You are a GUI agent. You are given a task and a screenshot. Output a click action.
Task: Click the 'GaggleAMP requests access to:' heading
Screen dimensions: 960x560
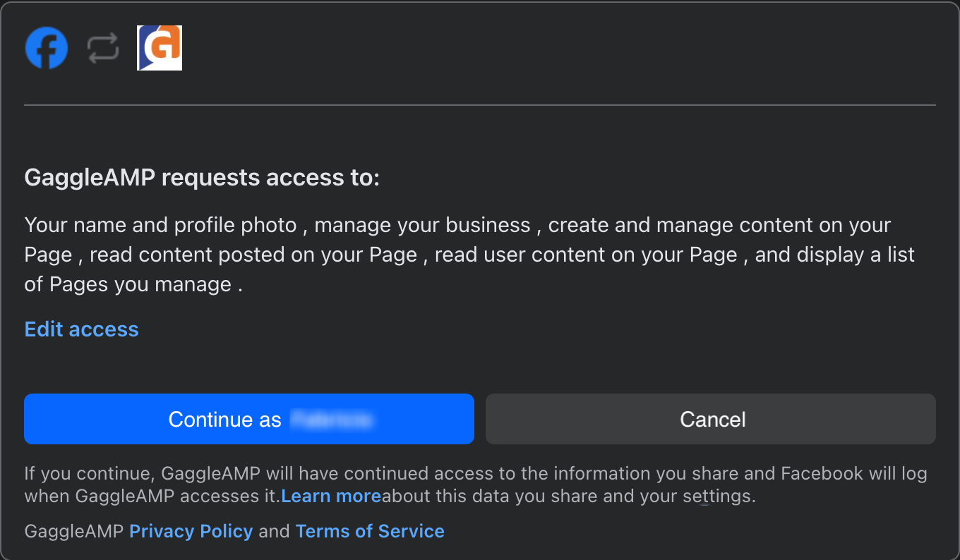point(202,178)
